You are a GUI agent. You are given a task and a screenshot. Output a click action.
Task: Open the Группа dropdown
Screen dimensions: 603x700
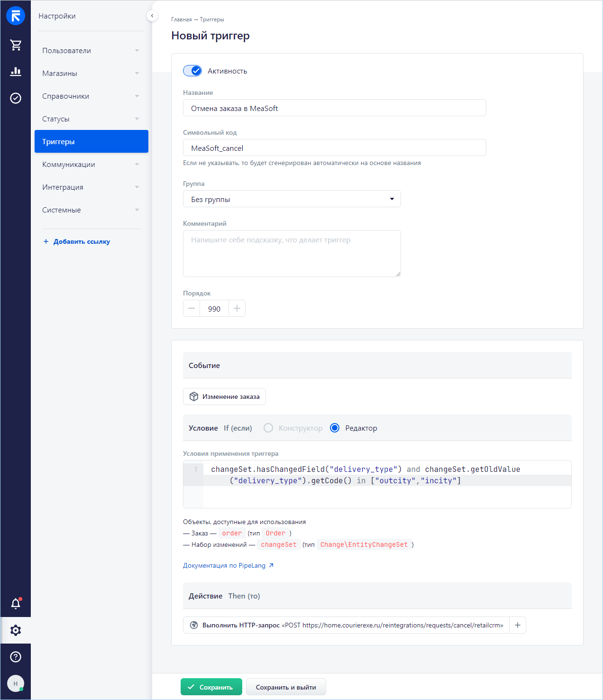coord(292,199)
